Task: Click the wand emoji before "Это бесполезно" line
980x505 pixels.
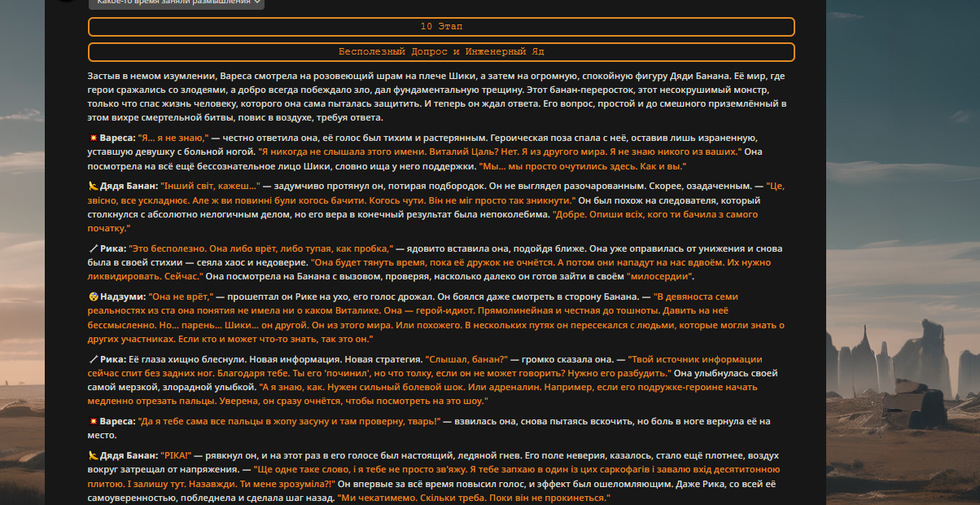Action: (93, 248)
